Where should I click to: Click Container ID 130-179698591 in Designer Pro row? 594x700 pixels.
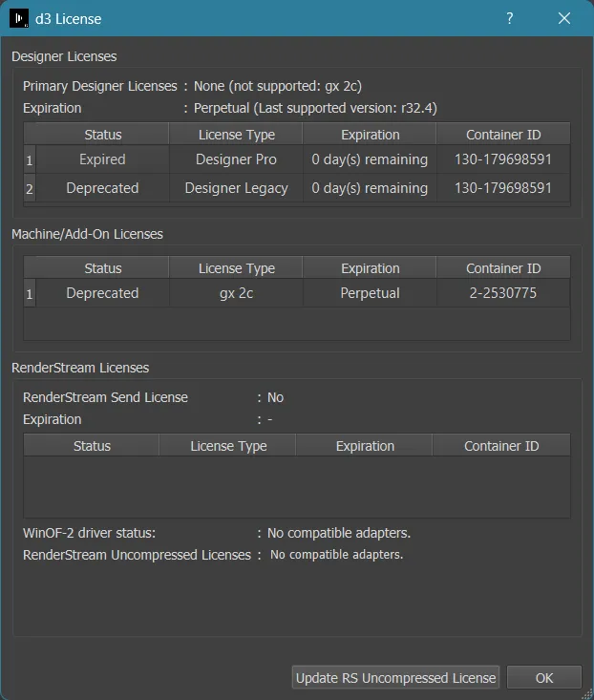pyautogui.click(x=503, y=159)
